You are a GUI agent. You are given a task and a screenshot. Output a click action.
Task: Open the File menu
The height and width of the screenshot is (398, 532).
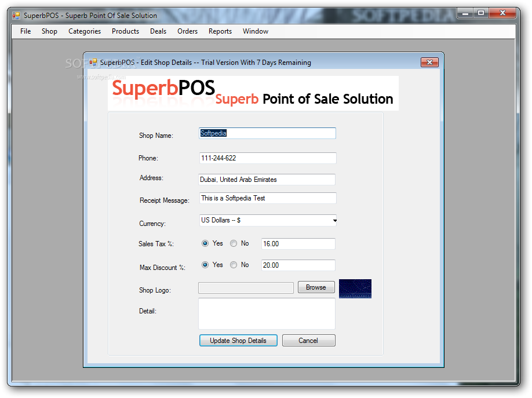[25, 31]
